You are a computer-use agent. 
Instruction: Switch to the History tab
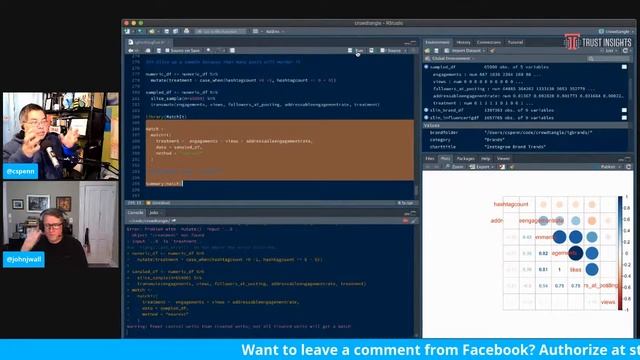tap(463, 42)
